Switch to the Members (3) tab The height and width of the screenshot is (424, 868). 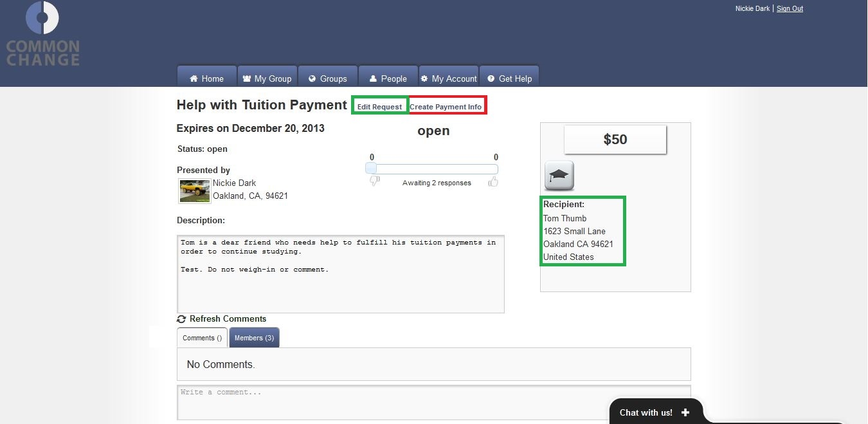(x=254, y=338)
